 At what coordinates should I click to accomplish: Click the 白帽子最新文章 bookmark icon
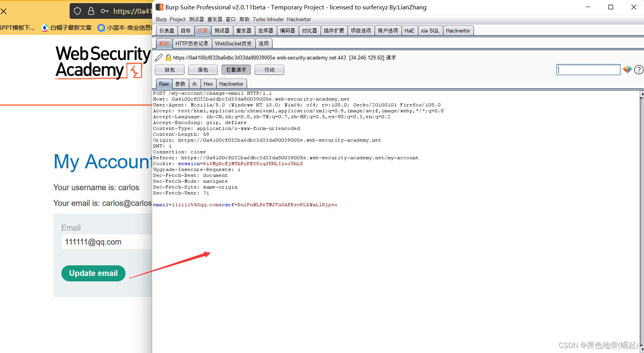(x=45, y=28)
